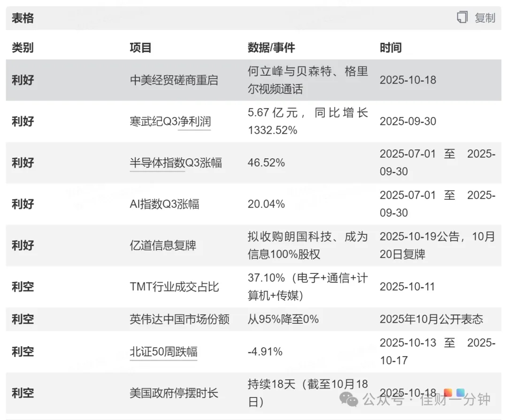Click the date range in 半导体指数 row
Image resolution: width=507 pixels, height=420 pixels.
pyautogui.click(x=438, y=163)
